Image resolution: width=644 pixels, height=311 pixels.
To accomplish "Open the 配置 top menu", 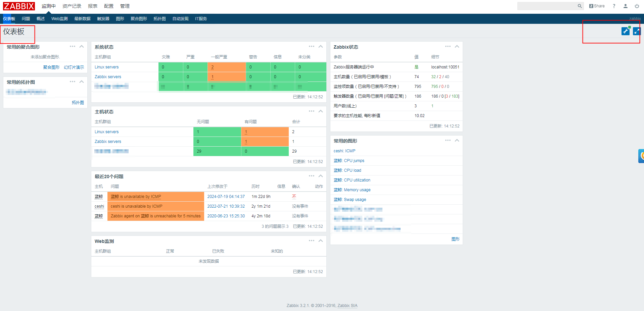I will pyautogui.click(x=109, y=6).
